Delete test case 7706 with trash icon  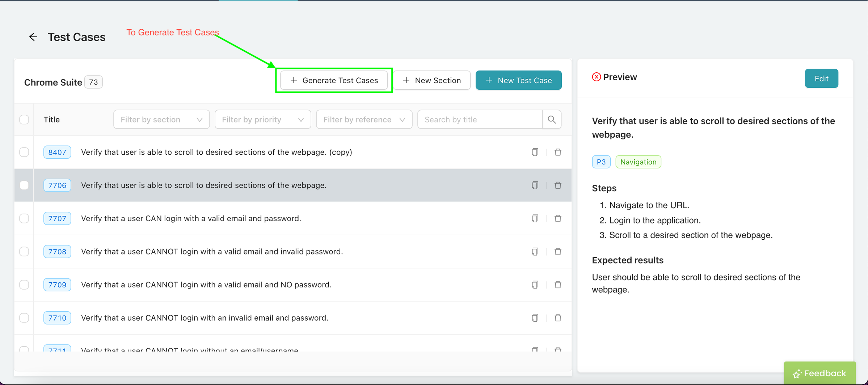pos(558,185)
